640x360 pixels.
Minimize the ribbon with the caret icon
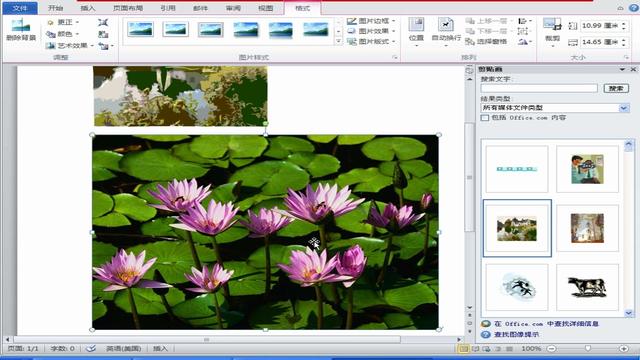pos(620,8)
